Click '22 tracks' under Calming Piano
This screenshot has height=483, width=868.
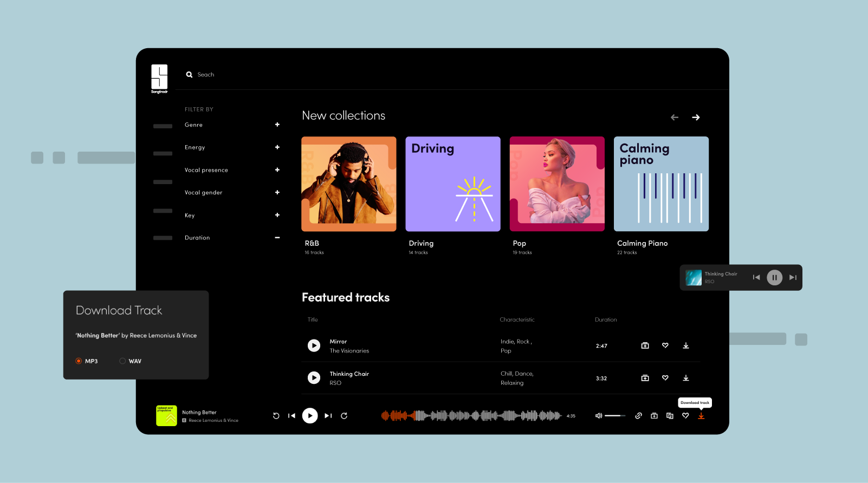[x=627, y=253]
